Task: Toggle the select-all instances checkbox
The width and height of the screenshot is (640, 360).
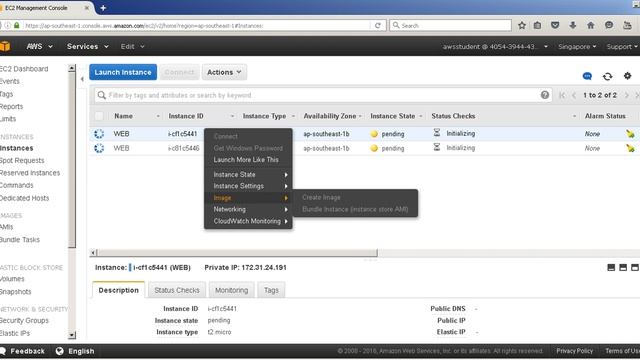Action: [x=99, y=116]
